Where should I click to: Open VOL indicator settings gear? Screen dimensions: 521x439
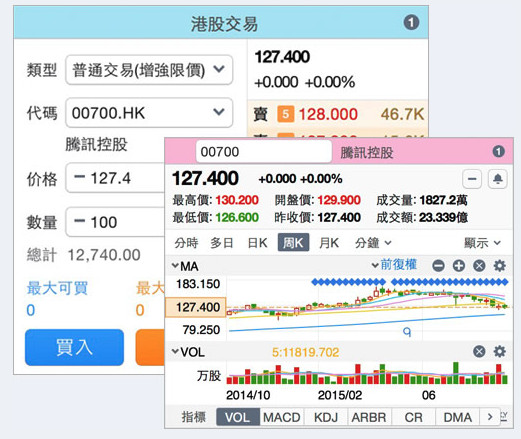pos(499,351)
